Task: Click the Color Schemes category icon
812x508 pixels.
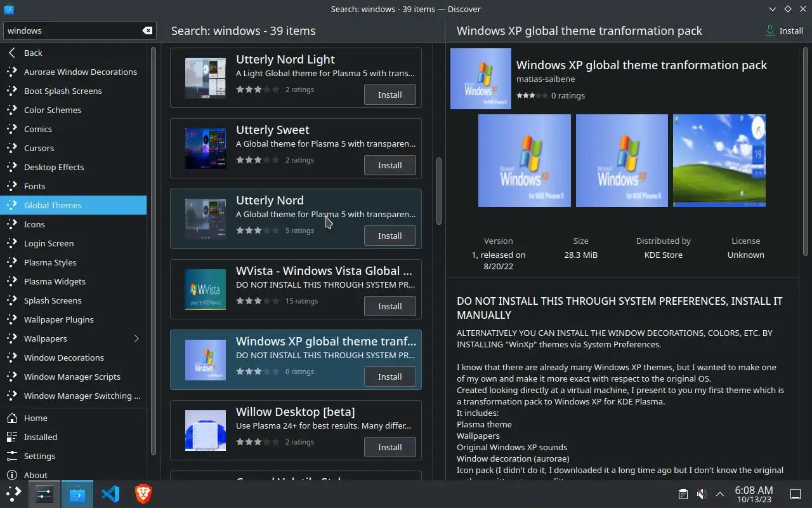Action: pyautogui.click(x=12, y=110)
